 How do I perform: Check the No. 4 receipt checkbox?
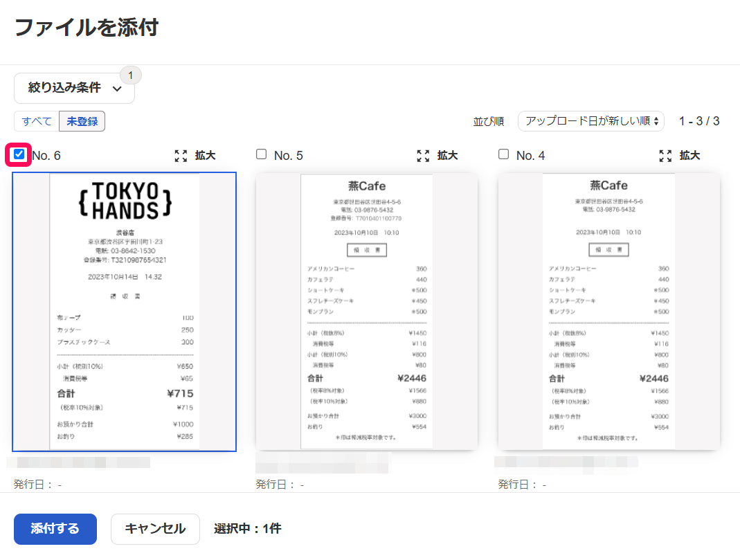point(503,154)
